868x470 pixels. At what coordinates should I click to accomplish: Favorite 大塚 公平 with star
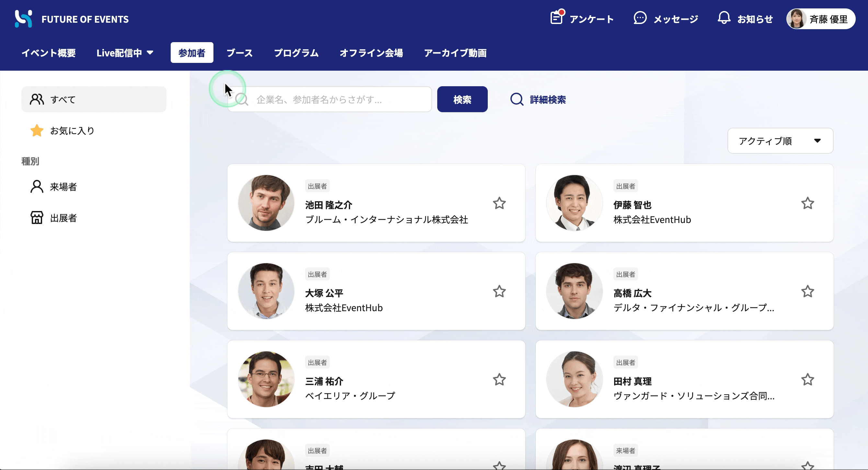(499, 291)
